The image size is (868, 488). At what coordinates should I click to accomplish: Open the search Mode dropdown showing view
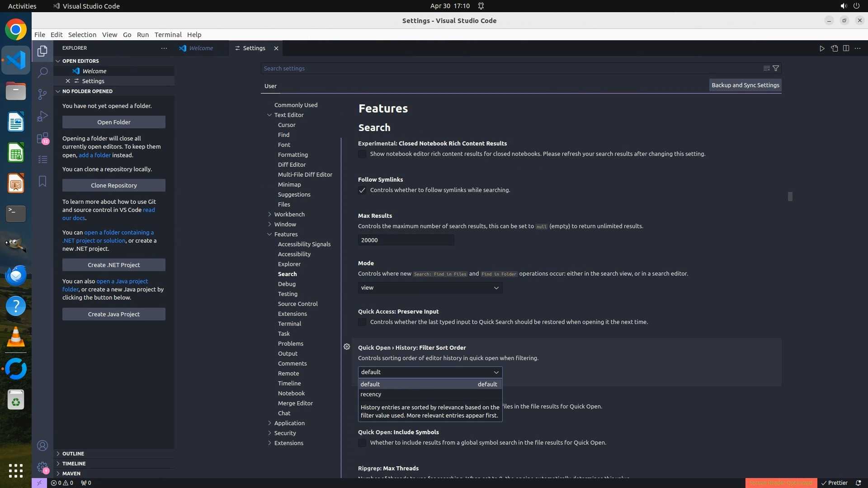[430, 288]
